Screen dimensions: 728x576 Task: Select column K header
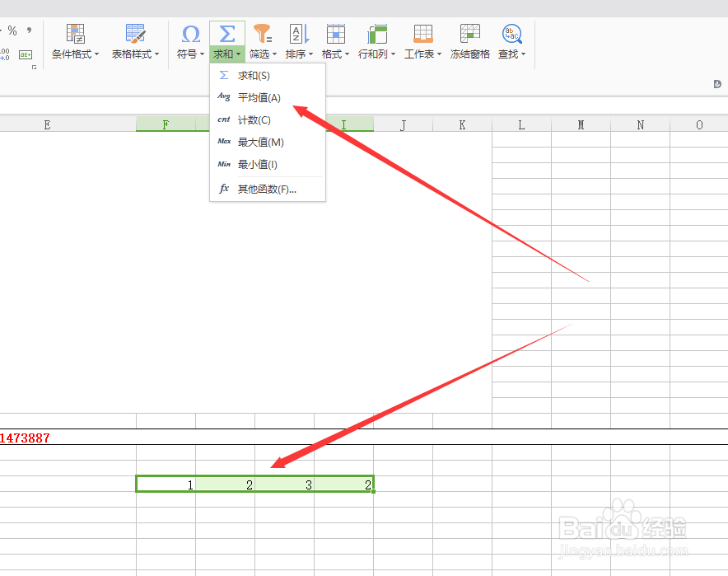[x=463, y=124]
